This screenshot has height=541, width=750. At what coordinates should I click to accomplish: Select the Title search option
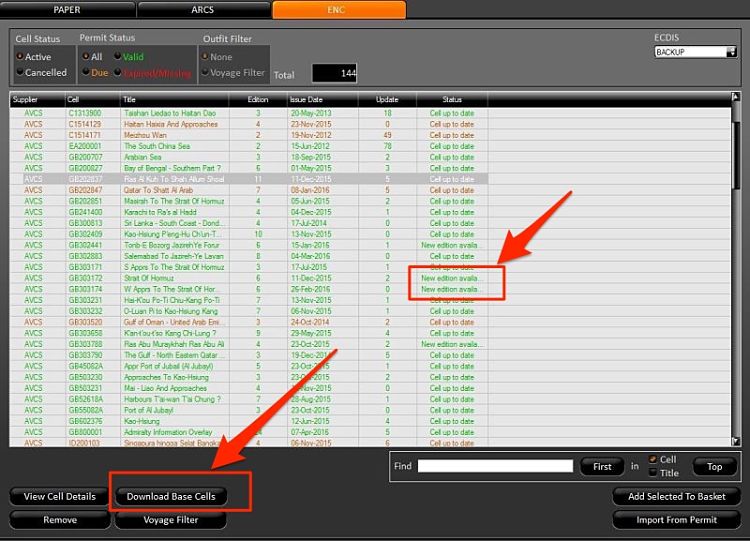(x=653, y=473)
